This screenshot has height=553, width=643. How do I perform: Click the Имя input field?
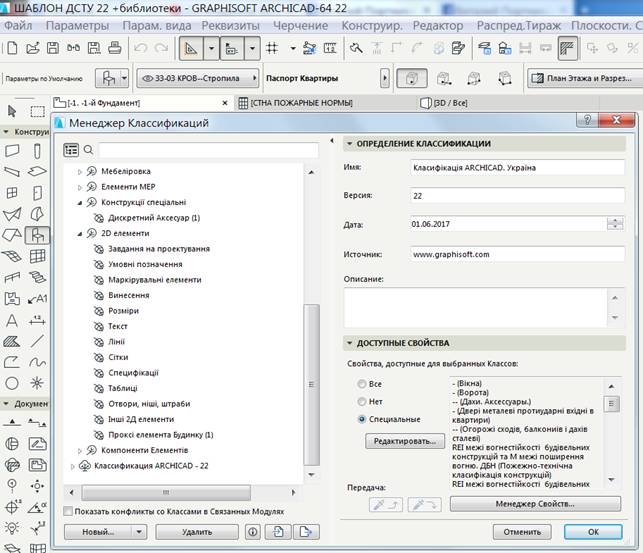[x=517, y=168]
